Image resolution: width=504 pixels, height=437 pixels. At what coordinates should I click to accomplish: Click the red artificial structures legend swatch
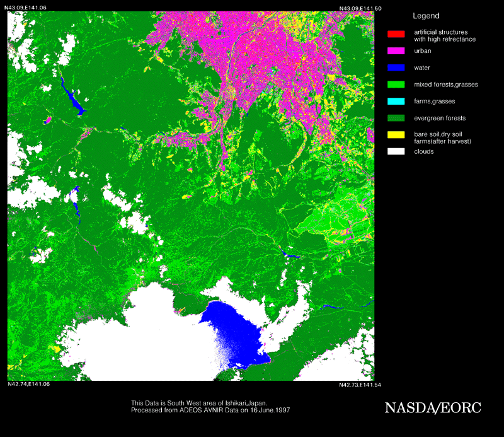pos(396,34)
